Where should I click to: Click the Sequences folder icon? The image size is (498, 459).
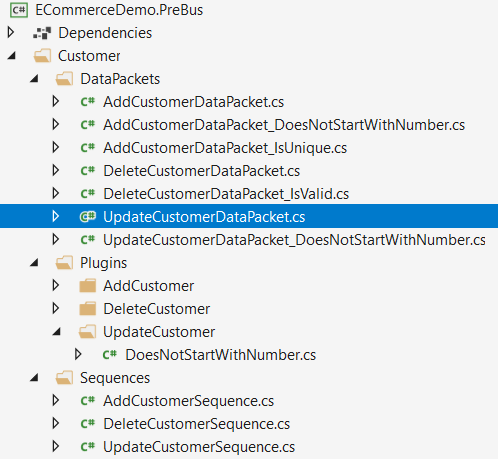(x=64, y=378)
